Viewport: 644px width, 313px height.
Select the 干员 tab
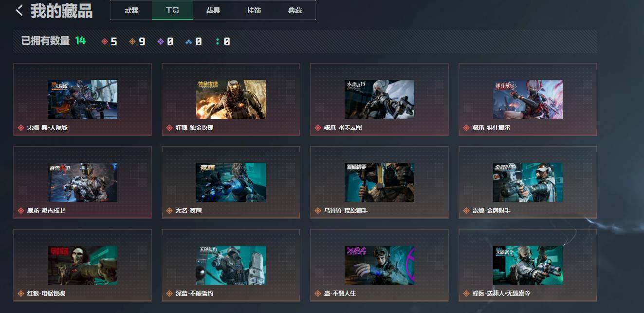[172, 10]
